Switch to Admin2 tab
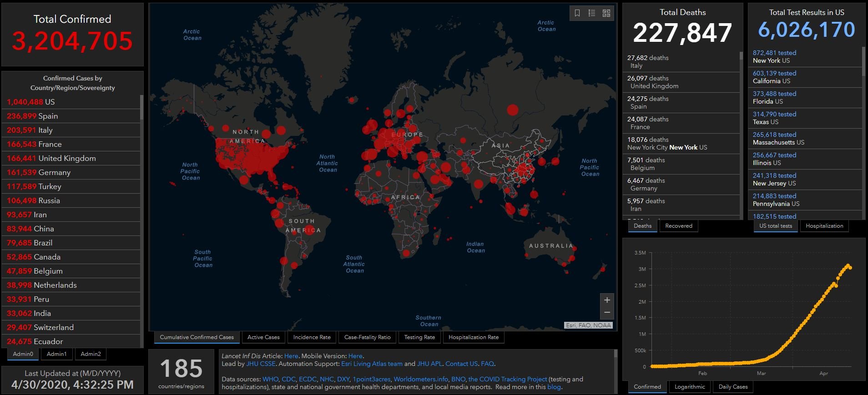This screenshot has width=868, height=395. tap(91, 354)
